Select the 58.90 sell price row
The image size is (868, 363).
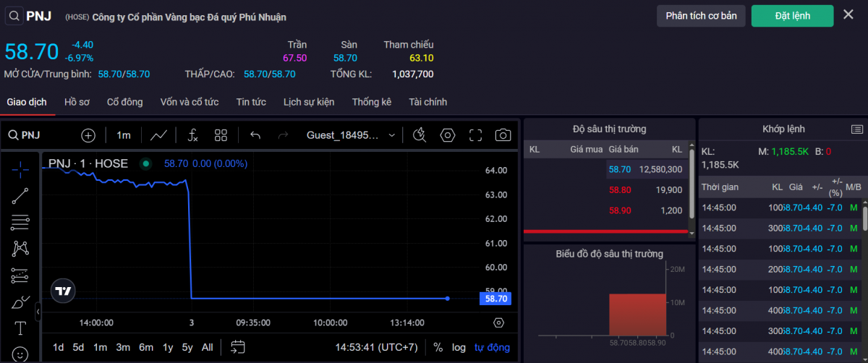(605, 210)
